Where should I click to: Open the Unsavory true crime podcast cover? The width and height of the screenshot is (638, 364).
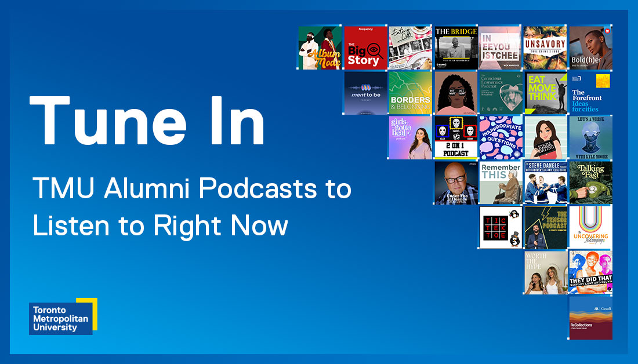[545, 48]
